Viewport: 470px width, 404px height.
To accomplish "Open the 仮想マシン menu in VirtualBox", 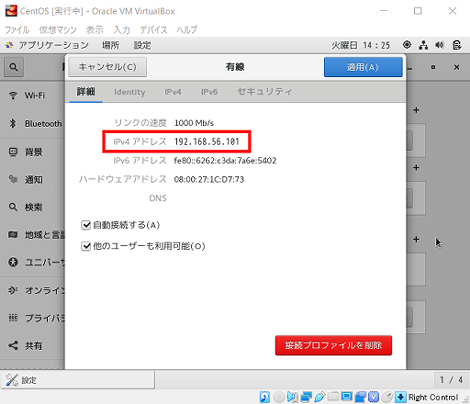I will [58, 30].
